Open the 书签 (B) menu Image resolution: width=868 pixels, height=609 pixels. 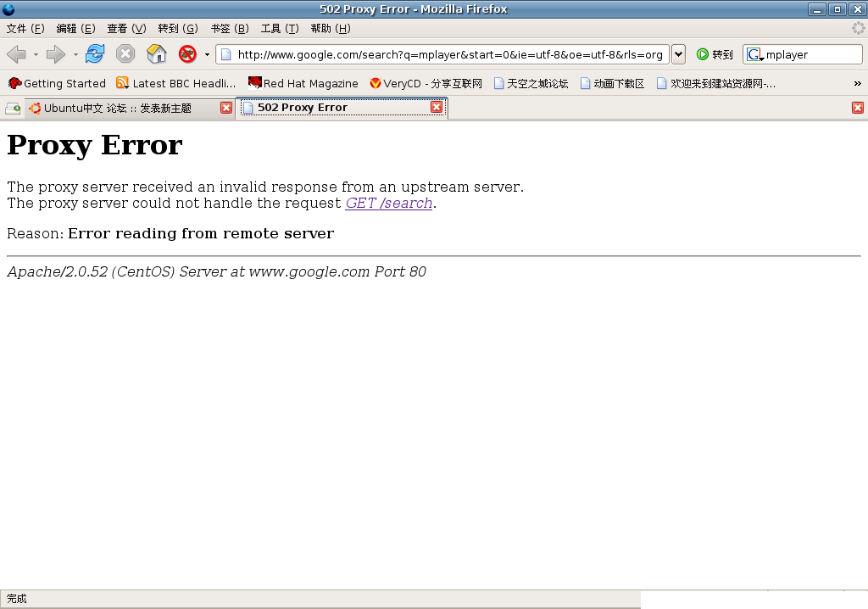pyautogui.click(x=230, y=28)
